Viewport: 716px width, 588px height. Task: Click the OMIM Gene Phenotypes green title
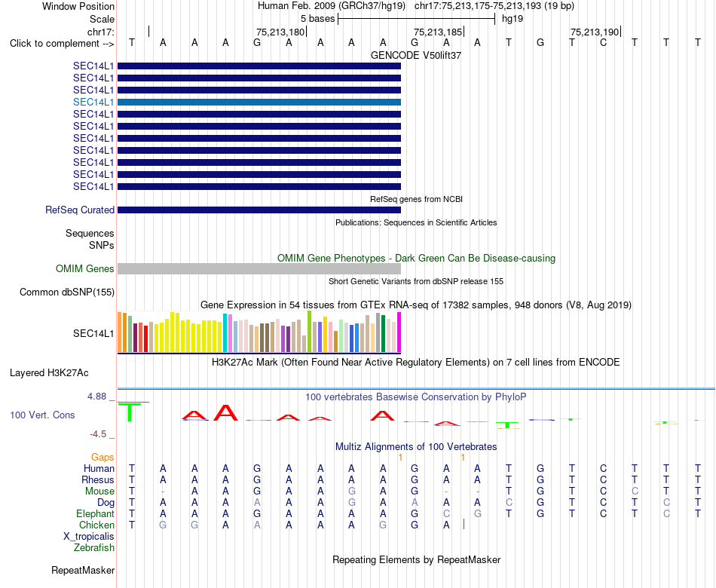coord(417,258)
